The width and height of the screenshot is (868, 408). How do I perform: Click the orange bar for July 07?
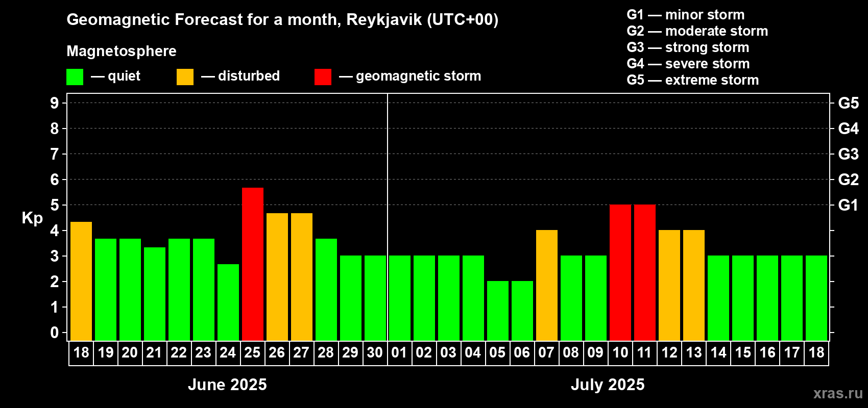[x=547, y=286]
